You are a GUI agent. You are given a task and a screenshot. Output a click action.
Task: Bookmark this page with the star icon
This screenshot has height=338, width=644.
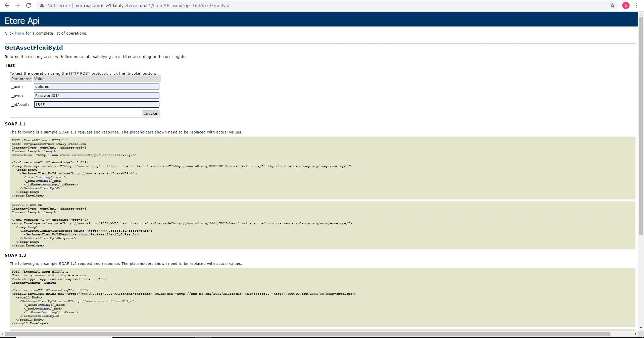click(612, 5)
